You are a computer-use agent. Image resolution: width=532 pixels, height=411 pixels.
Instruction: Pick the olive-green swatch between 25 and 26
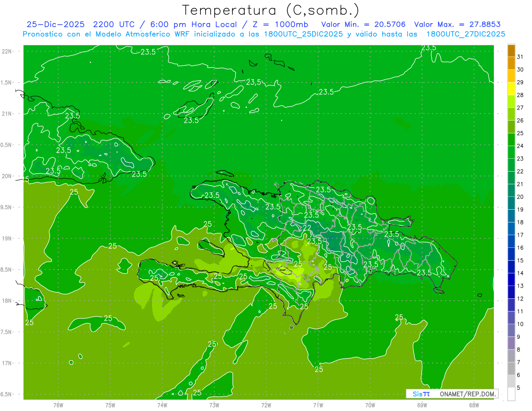coord(511,127)
